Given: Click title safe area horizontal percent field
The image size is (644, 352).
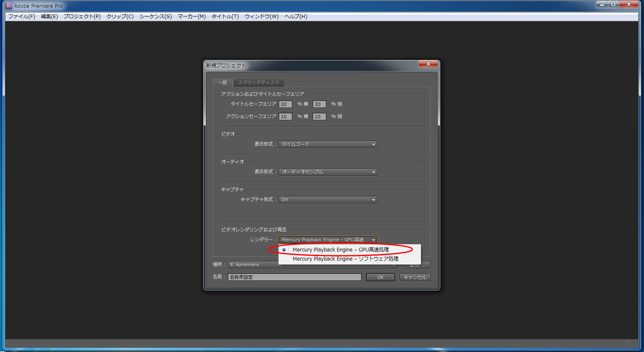Looking at the screenshot, I should click(285, 104).
